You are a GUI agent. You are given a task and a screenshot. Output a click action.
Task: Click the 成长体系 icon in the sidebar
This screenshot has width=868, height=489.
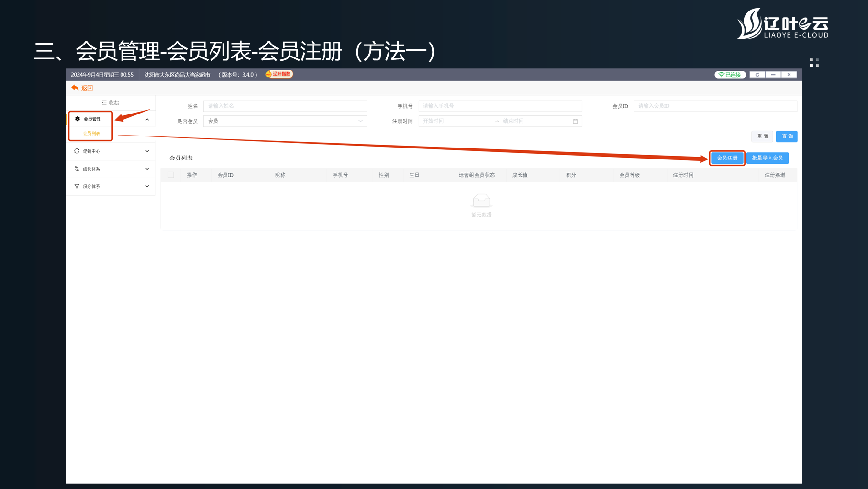[77, 169]
